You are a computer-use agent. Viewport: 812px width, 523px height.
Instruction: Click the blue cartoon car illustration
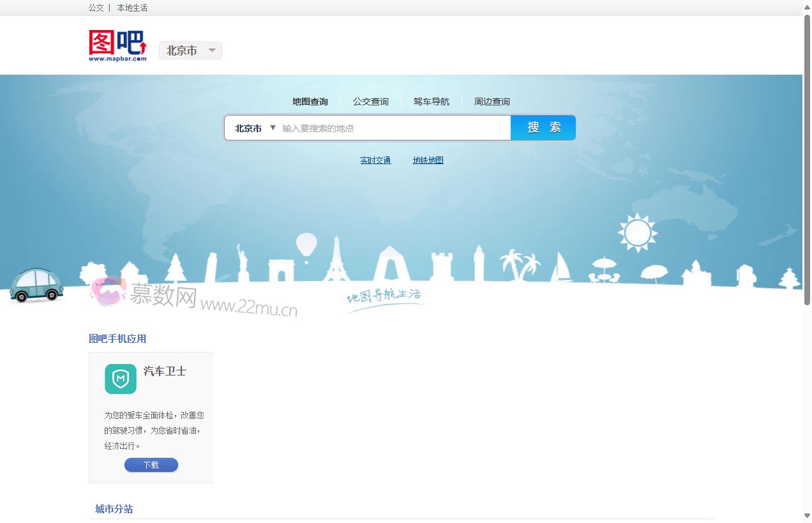tap(36, 289)
